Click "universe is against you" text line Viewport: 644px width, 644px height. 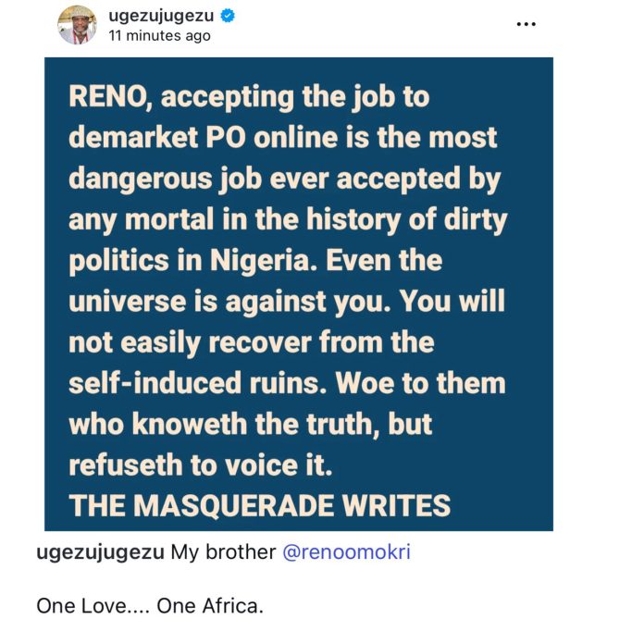(287, 302)
